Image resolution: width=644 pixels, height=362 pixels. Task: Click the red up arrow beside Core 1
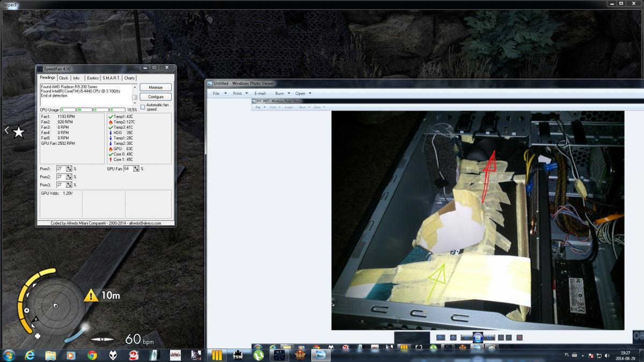[111, 159]
